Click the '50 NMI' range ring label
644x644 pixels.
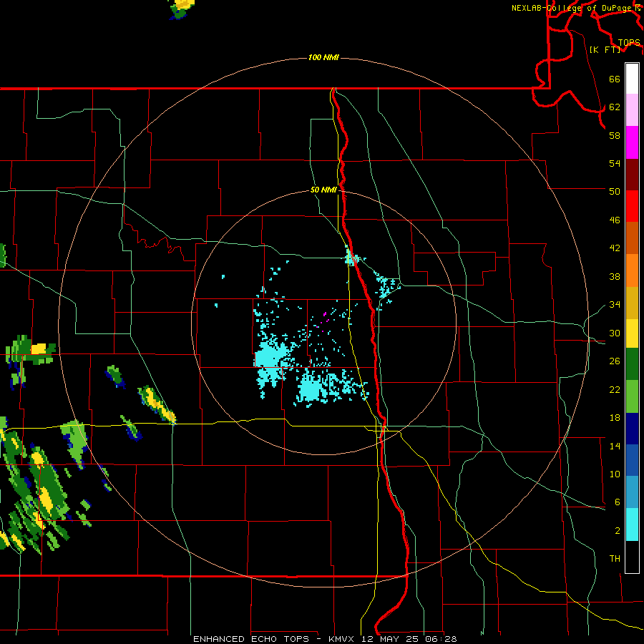click(323, 190)
